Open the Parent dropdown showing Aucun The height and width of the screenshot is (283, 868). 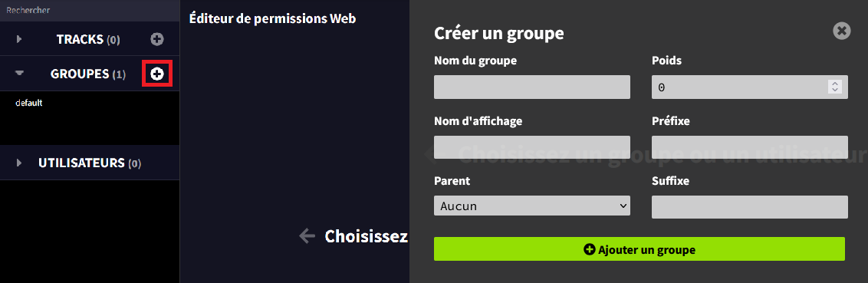(532, 206)
